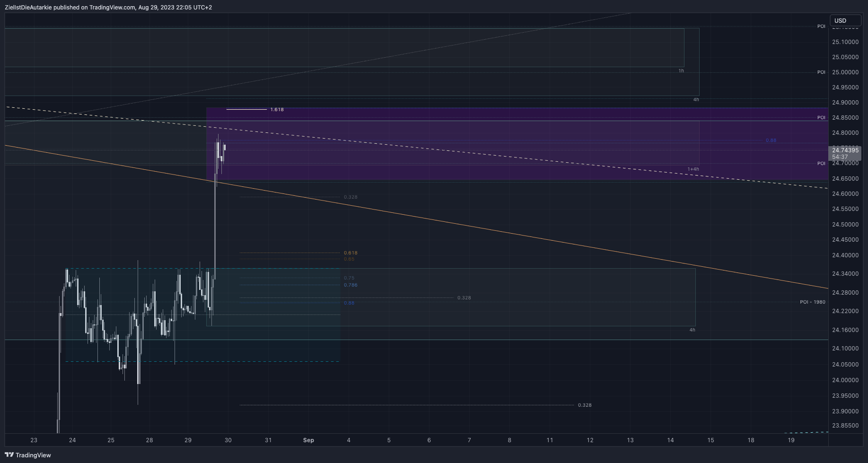
Task: Click the date 19 on the time axis
Action: (791, 440)
